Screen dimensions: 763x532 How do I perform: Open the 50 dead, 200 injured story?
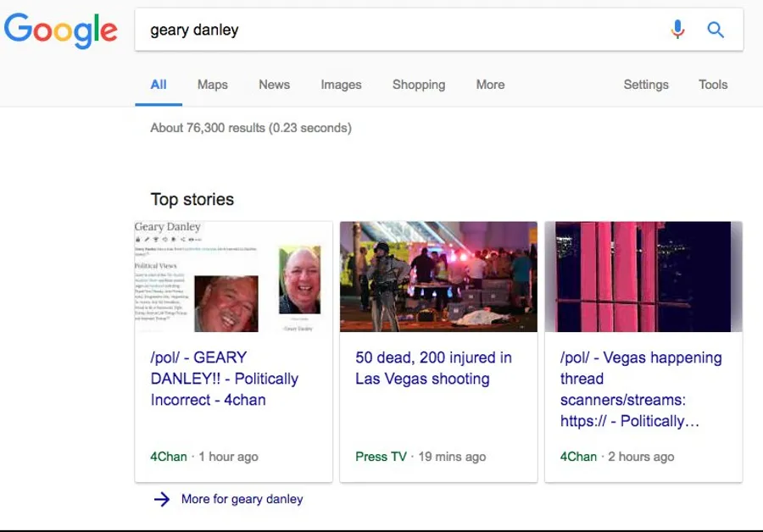click(433, 369)
